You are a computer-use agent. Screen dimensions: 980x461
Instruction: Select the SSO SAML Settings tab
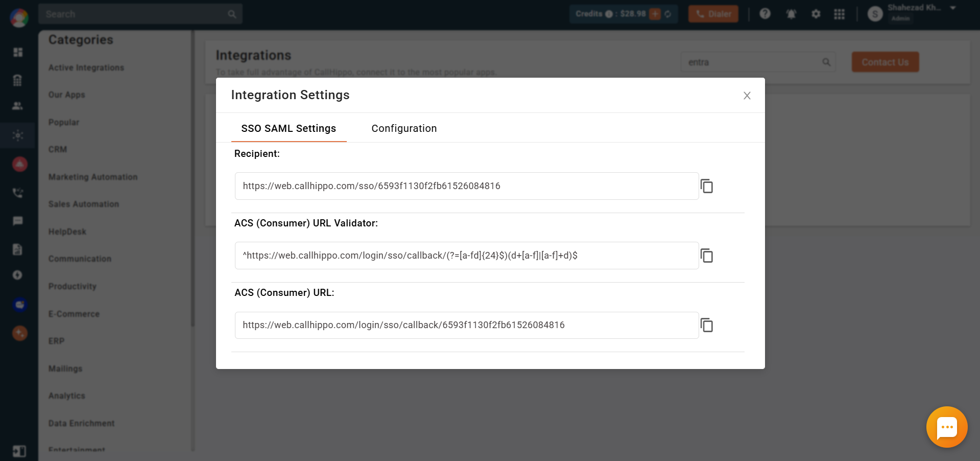pyautogui.click(x=289, y=128)
